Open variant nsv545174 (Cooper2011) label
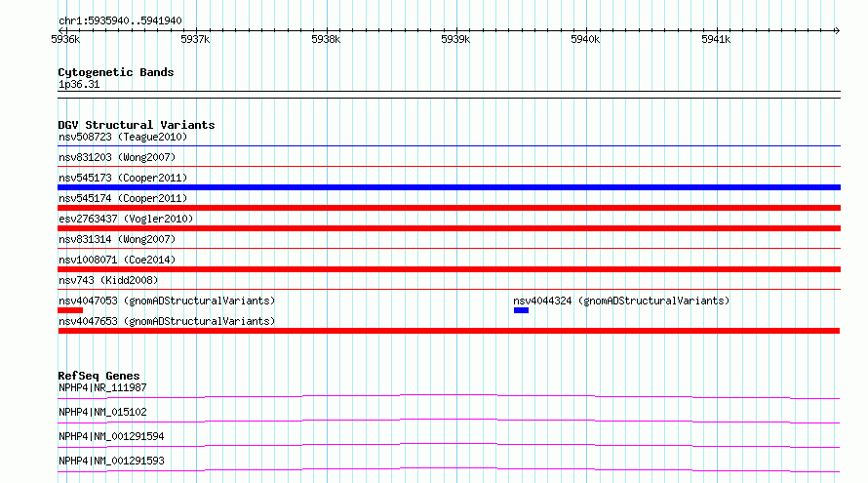The height and width of the screenshot is (483, 868). click(123, 198)
